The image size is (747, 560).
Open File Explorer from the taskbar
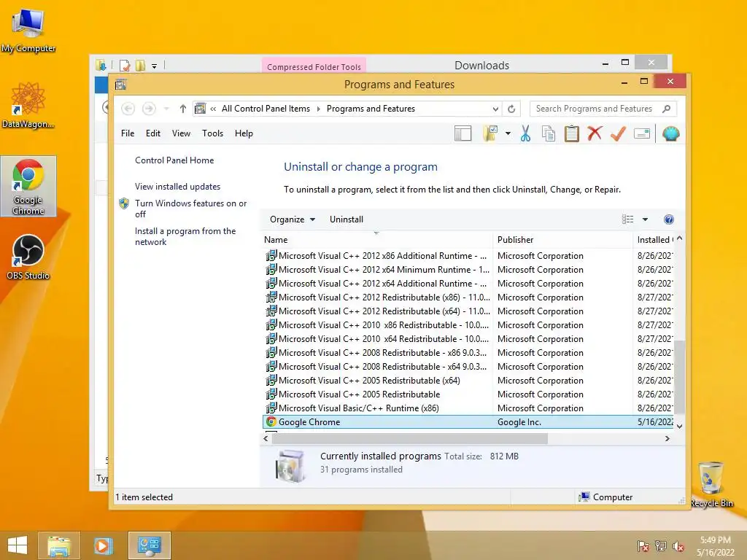59,545
